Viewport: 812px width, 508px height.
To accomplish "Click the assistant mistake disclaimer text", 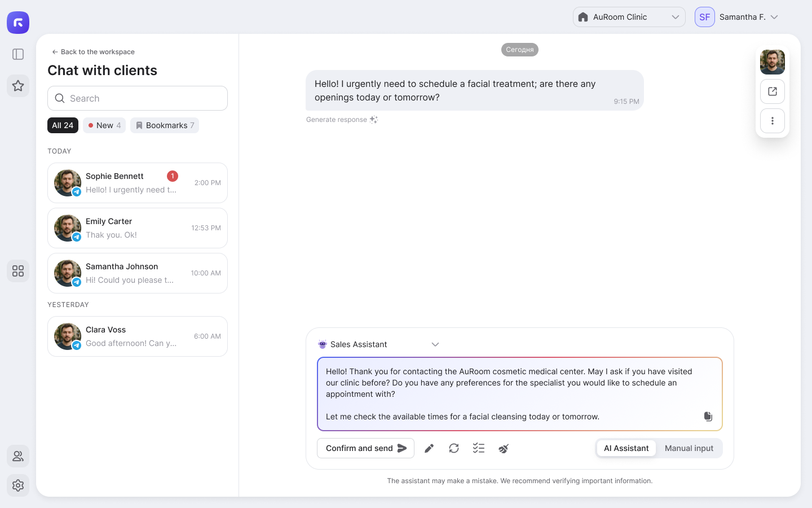I will [520, 481].
